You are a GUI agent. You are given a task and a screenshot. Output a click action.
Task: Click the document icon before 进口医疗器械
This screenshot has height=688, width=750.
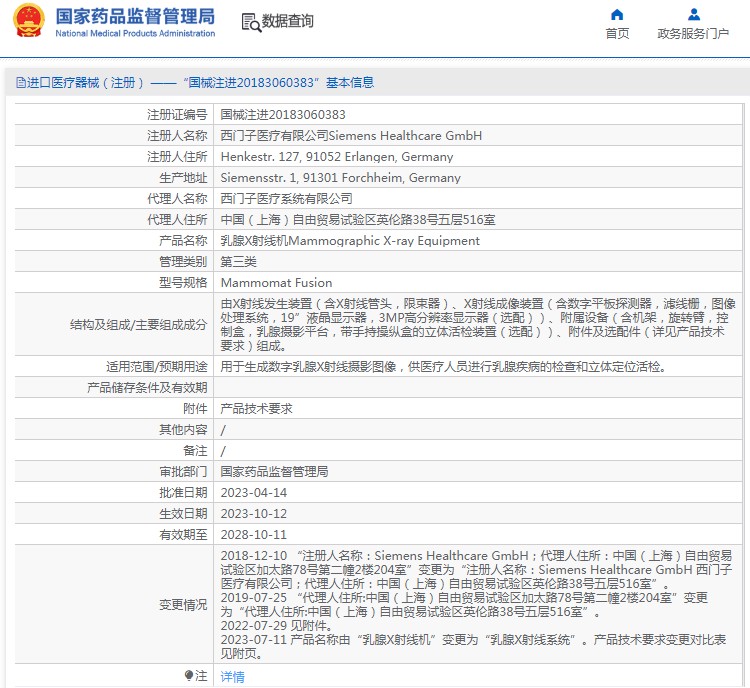pos(21,83)
